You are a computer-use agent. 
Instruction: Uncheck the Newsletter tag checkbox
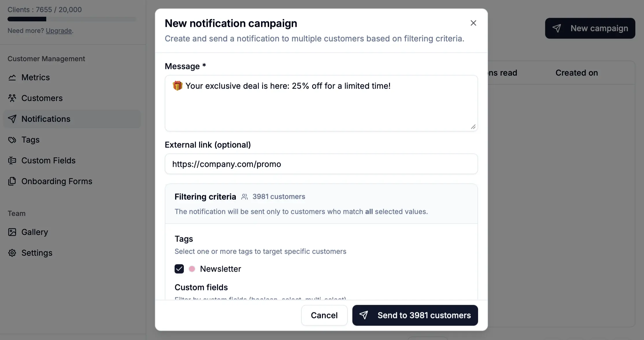(x=179, y=269)
